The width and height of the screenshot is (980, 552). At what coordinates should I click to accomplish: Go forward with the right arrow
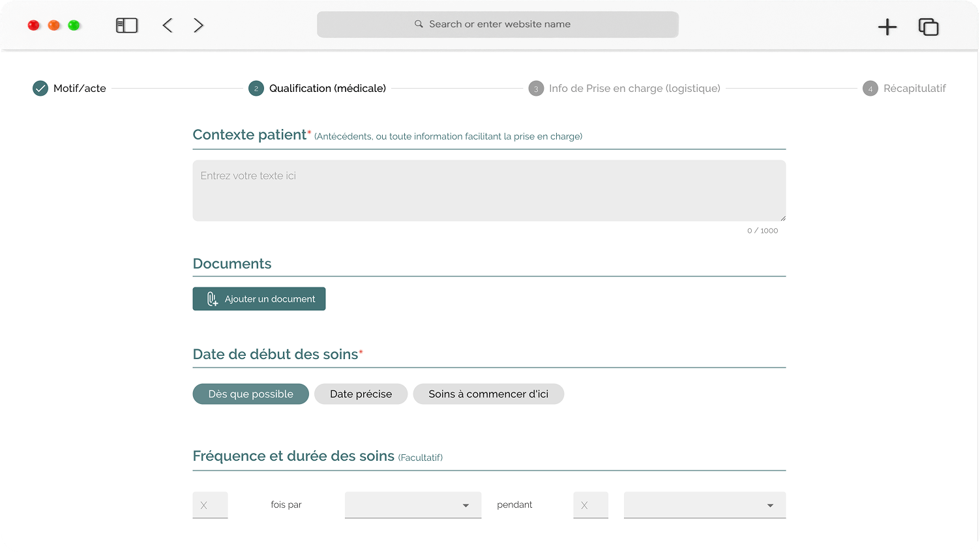(x=199, y=25)
